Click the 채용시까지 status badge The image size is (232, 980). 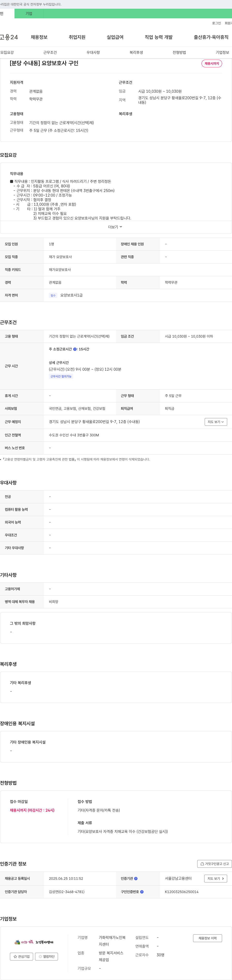coord(212,64)
